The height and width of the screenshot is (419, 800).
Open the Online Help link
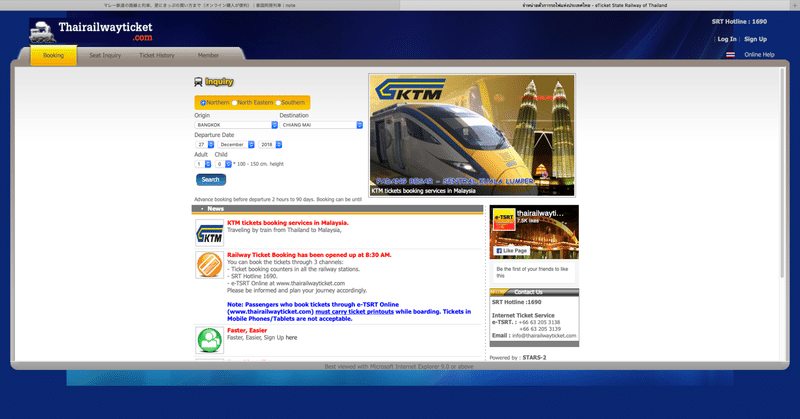[x=759, y=55]
